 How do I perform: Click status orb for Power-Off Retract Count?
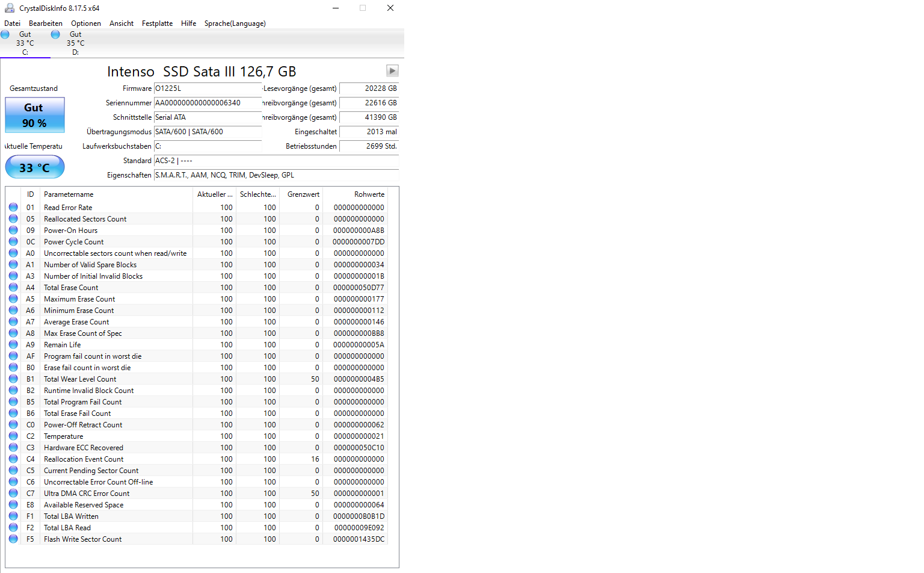point(13,424)
